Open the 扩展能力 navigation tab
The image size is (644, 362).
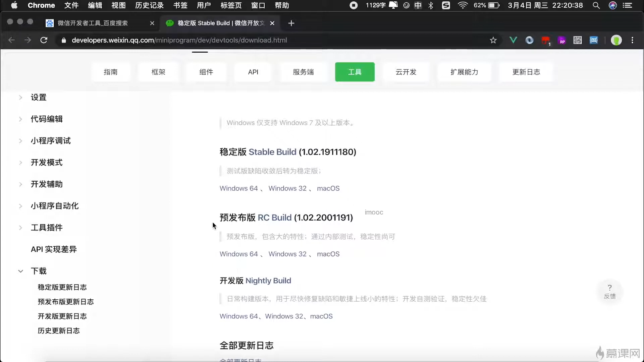(464, 72)
